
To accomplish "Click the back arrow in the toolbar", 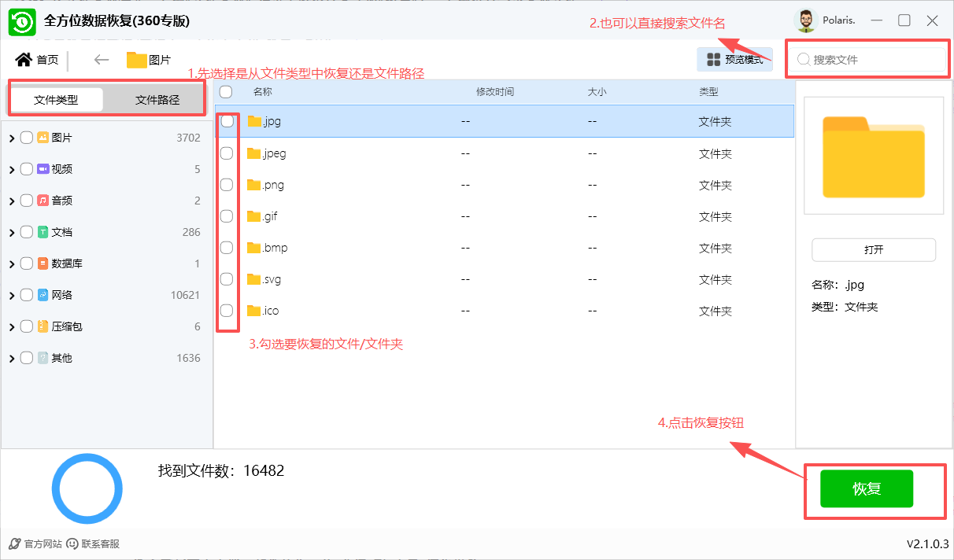I will click(101, 59).
